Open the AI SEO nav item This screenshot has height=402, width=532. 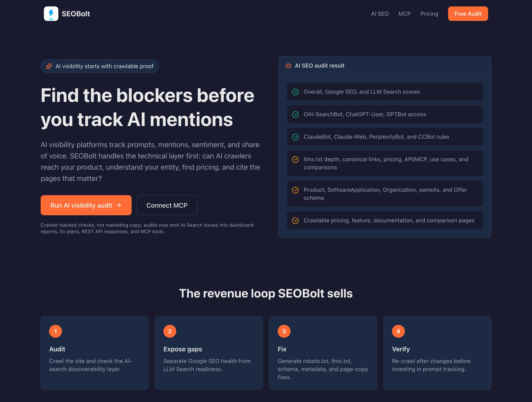pos(380,14)
